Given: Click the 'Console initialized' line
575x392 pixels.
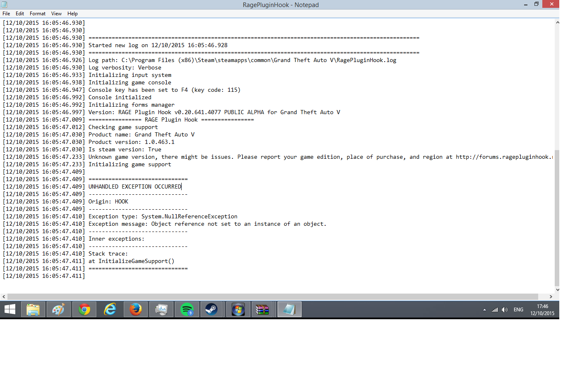Looking at the screenshot, I should [x=120, y=98].
